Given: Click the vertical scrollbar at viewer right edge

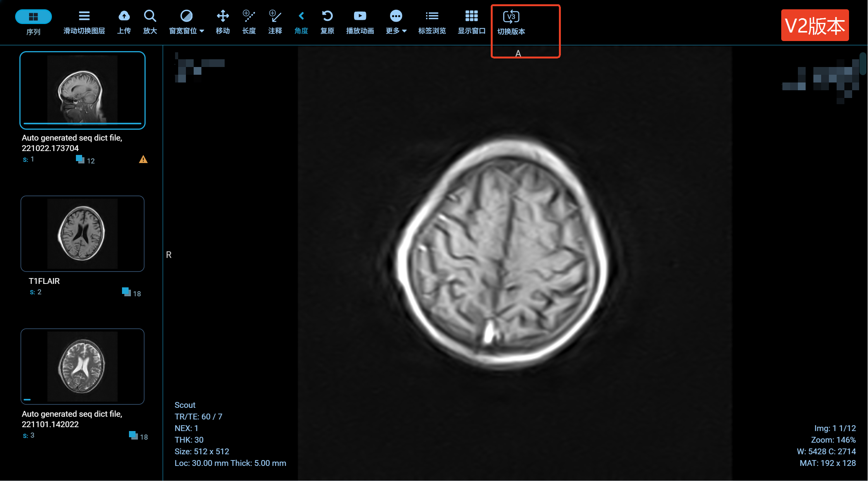Looking at the screenshot, I should (863, 64).
